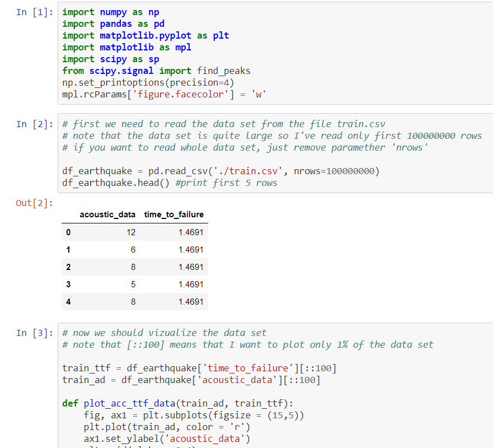This screenshot has height=448, width=493.
Task: Place cursor in 'import numpy as np' line
Action: [x=111, y=12]
